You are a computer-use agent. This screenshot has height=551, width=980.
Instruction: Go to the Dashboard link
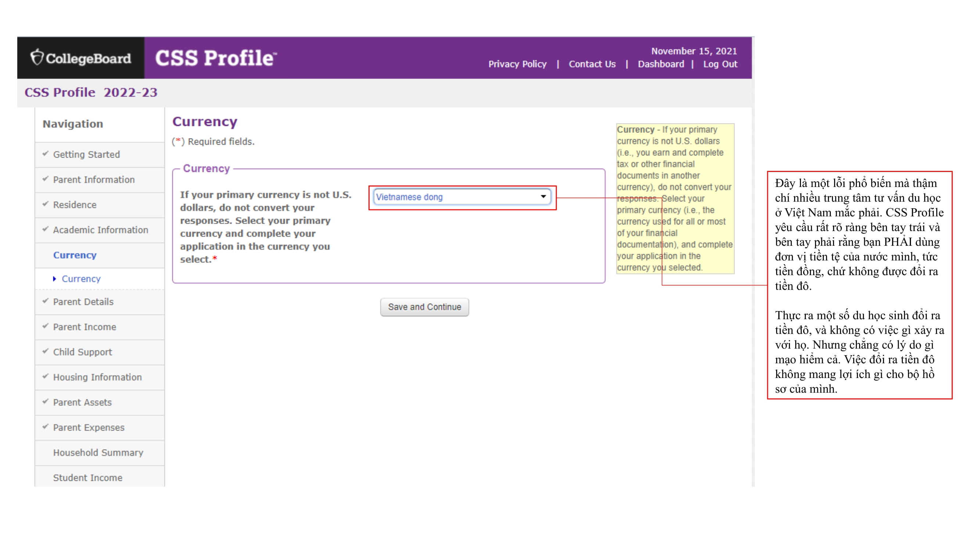pyautogui.click(x=660, y=64)
